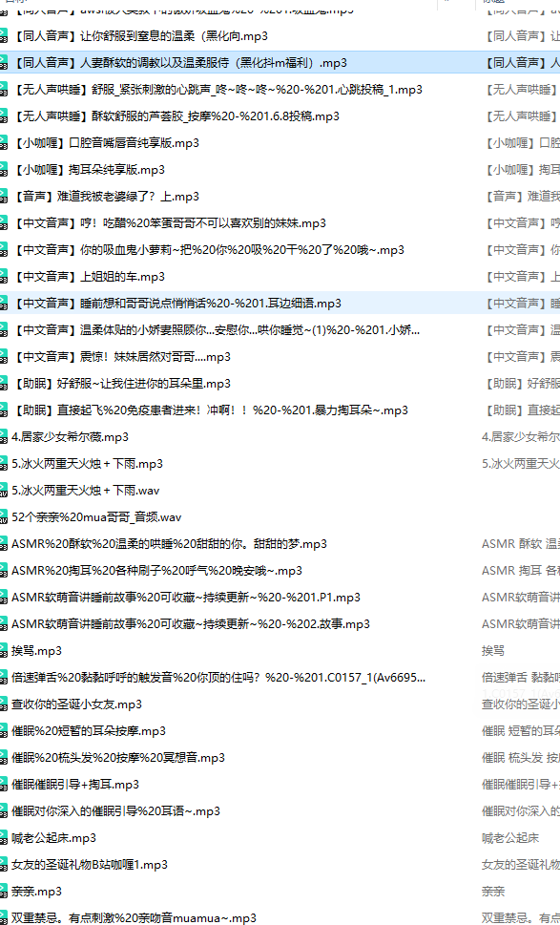Viewport: 560px width, 925px height.
Task: Select file 5.冰火两重天火烛 + 下雨.wav
Action: click(86, 491)
